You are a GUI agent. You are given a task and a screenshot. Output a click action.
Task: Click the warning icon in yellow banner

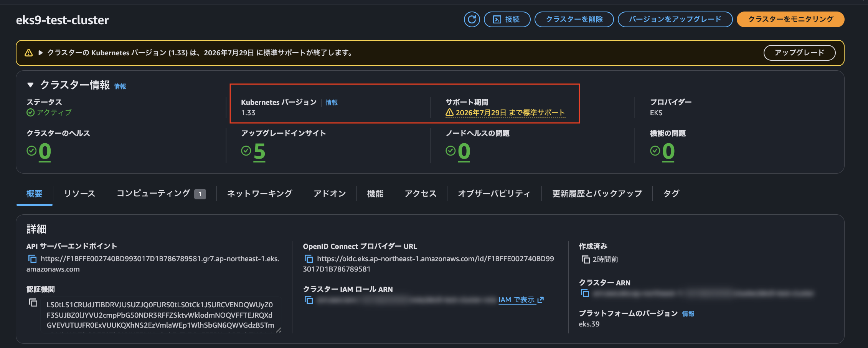pyautogui.click(x=29, y=53)
